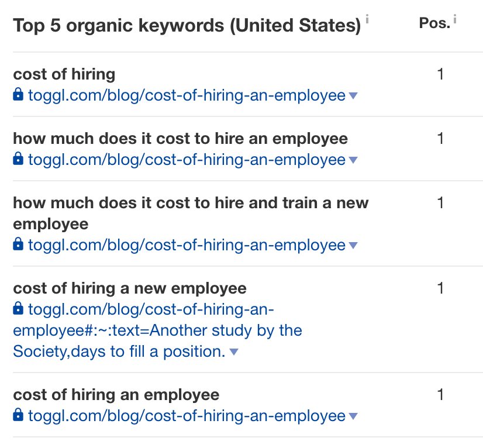
Task: Click lock icon under cost of hiring a new employee
Action: tap(18, 308)
